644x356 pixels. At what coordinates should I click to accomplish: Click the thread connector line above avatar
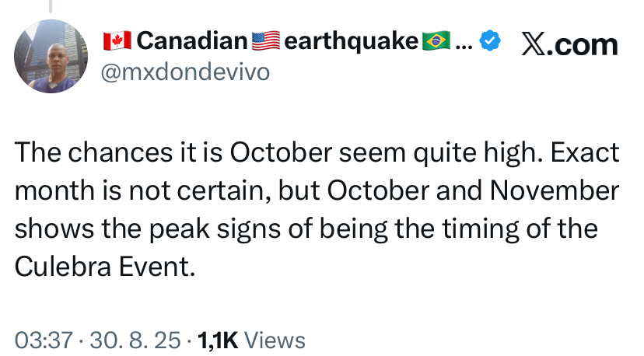pos(51,6)
